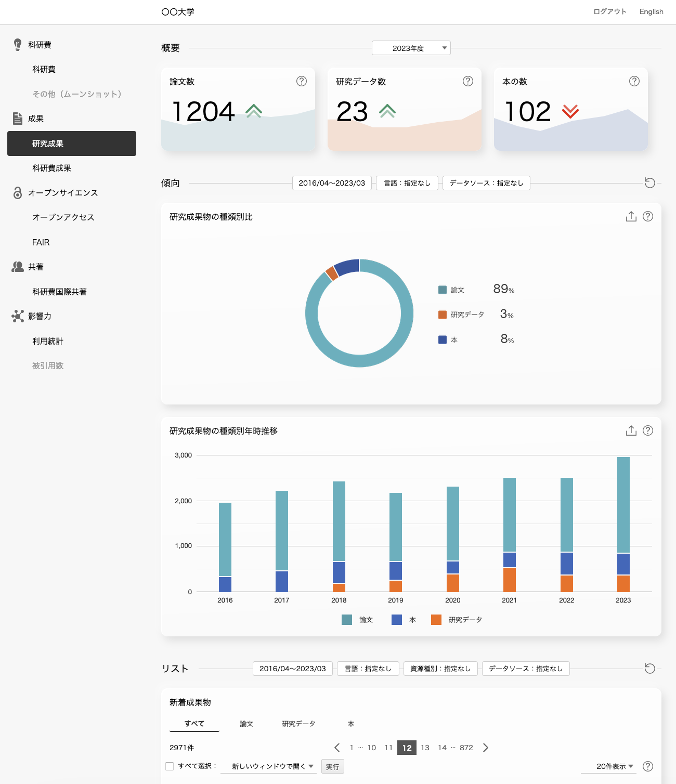Open the 資源種別：指定なし filter
This screenshot has width=676, height=784.
[x=440, y=669]
